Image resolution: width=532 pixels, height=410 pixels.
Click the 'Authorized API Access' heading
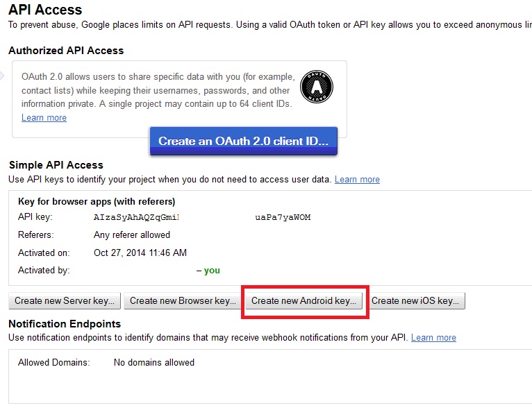tap(66, 51)
